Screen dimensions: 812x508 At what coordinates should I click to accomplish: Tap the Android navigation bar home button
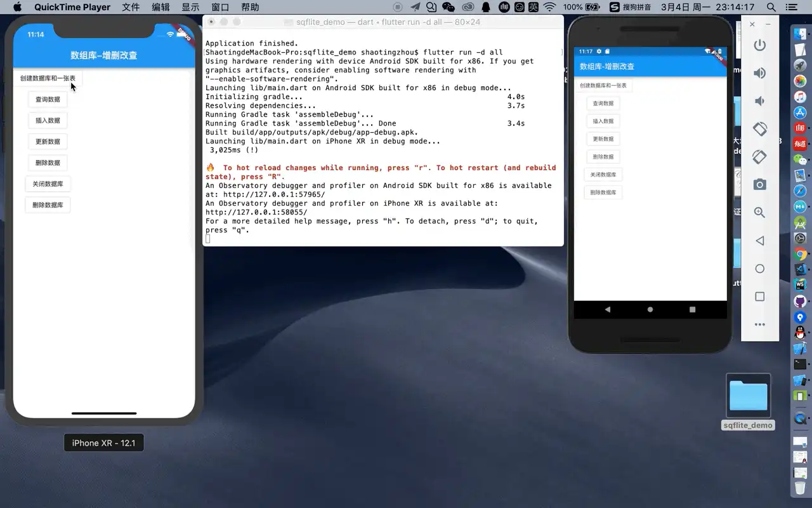click(650, 309)
